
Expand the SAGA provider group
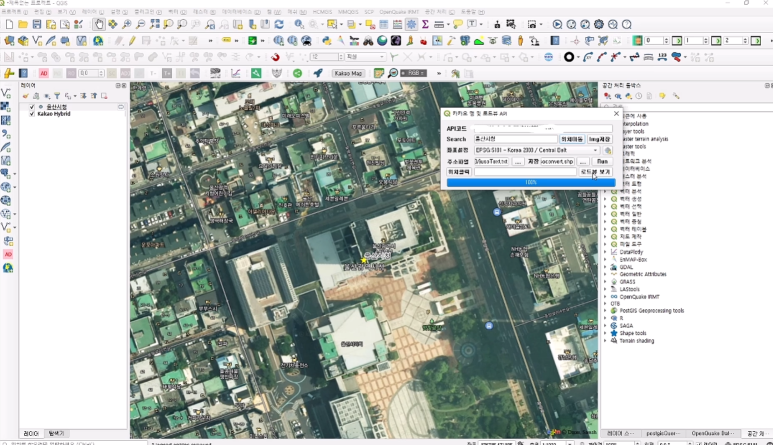[x=605, y=326]
